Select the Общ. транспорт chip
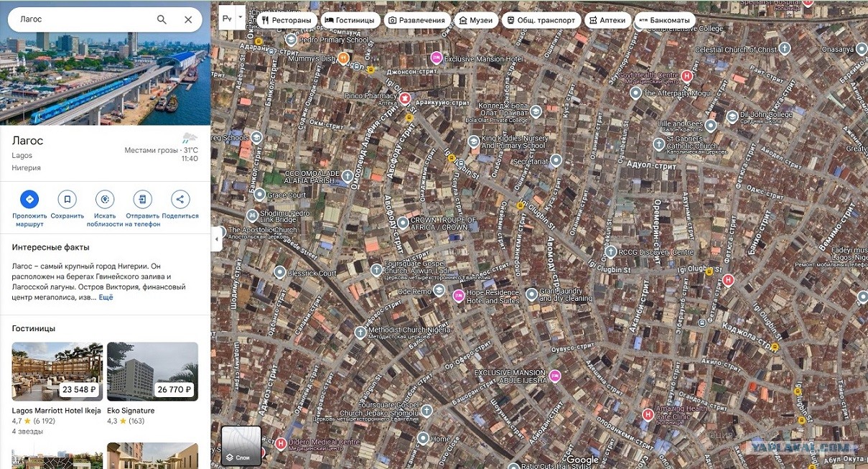Screen dimensions: 868x469 [541, 20]
